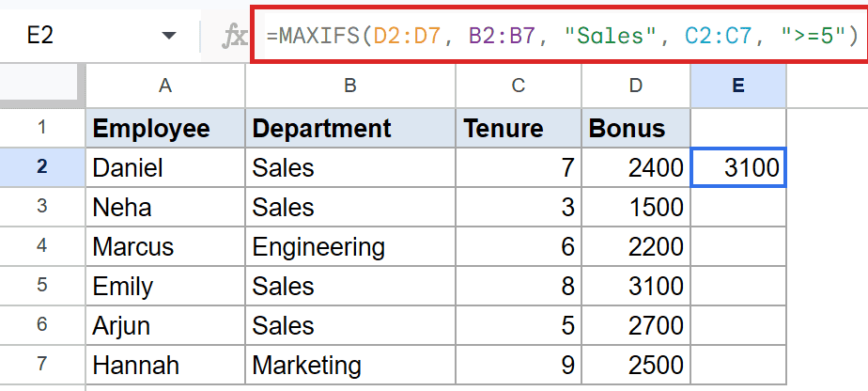
Task: Click the Engineering department cell
Action: click(350, 246)
